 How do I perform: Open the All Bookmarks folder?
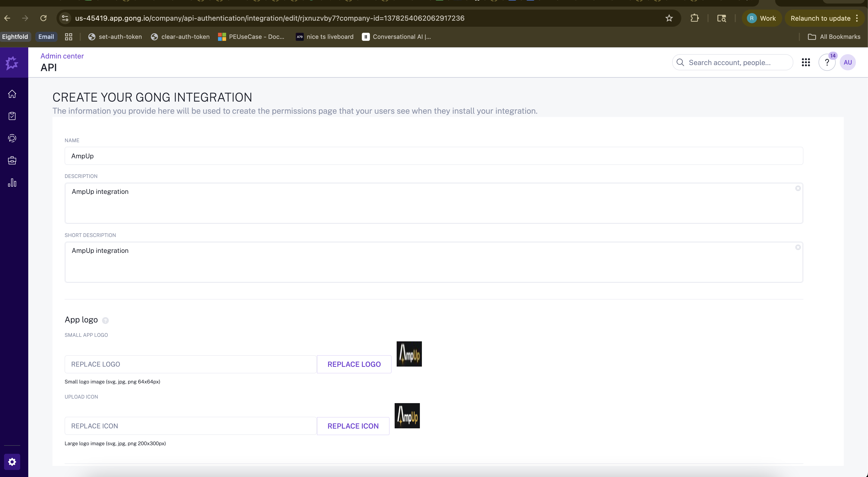tap(834, 37)
